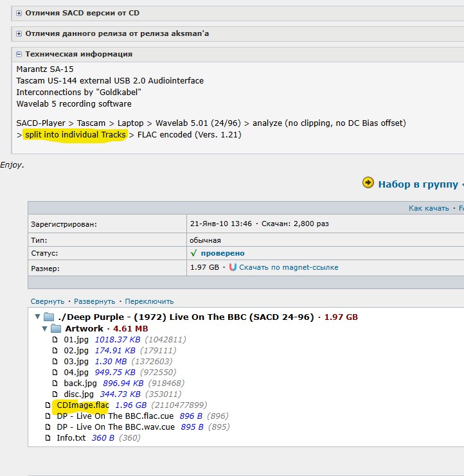Click the yellow arrow icon beside Набор в группу
The width and height of the screenshot is (464, 476).
(x=368, y=183)
